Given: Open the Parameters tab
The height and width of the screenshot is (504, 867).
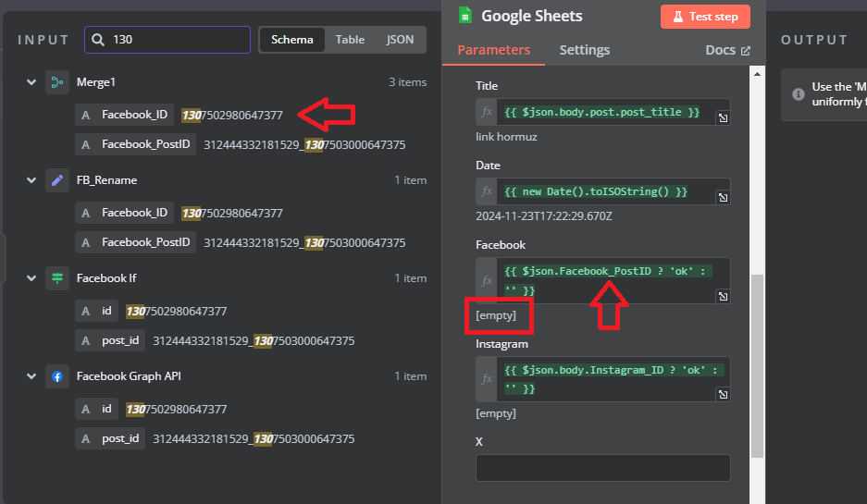Looking at the screenshot, I should 493,50.
